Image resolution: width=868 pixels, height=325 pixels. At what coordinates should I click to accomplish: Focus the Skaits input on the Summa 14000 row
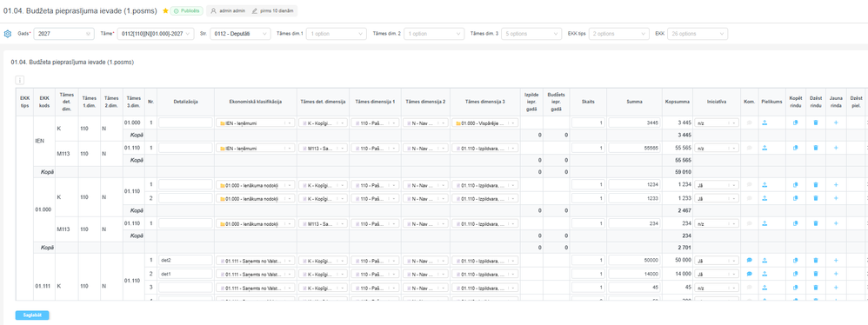click(588, 274)
